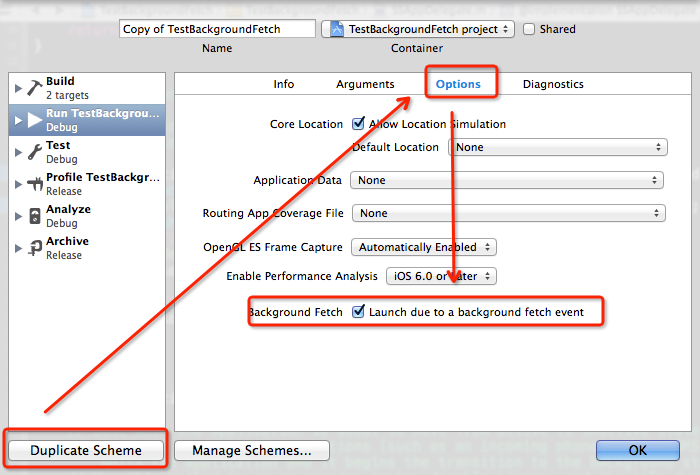Toggle the Shared checkbox
This screenshot has height=475, width=700.
(529, 29)
